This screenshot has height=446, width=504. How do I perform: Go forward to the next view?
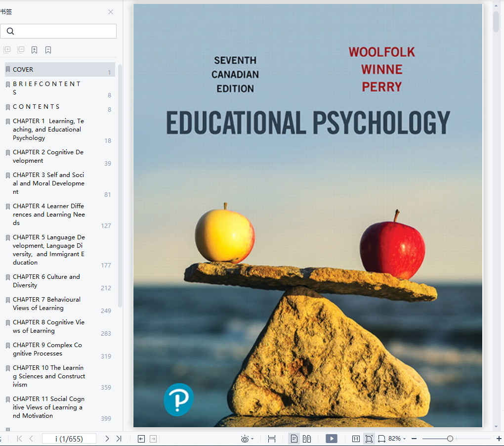coord(153,439)
